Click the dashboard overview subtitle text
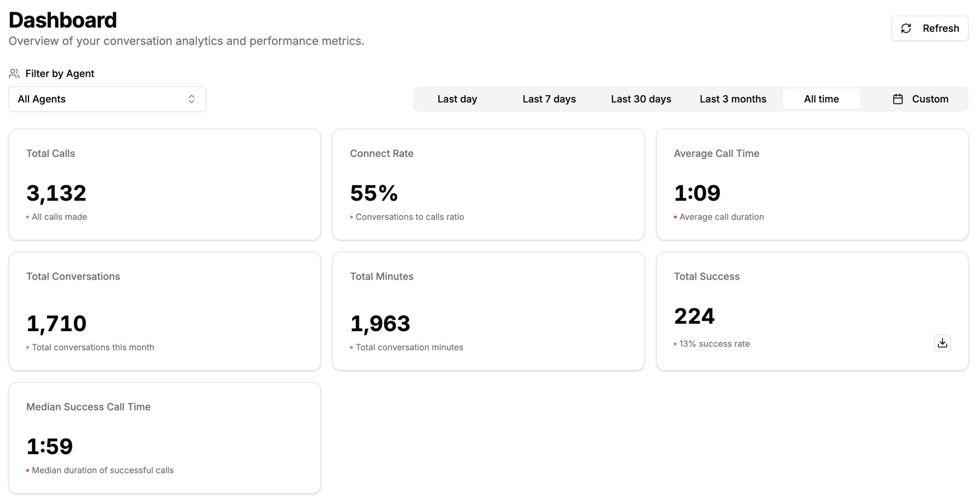980x504 pixels. pyautogui.click(x=186, y=41)
